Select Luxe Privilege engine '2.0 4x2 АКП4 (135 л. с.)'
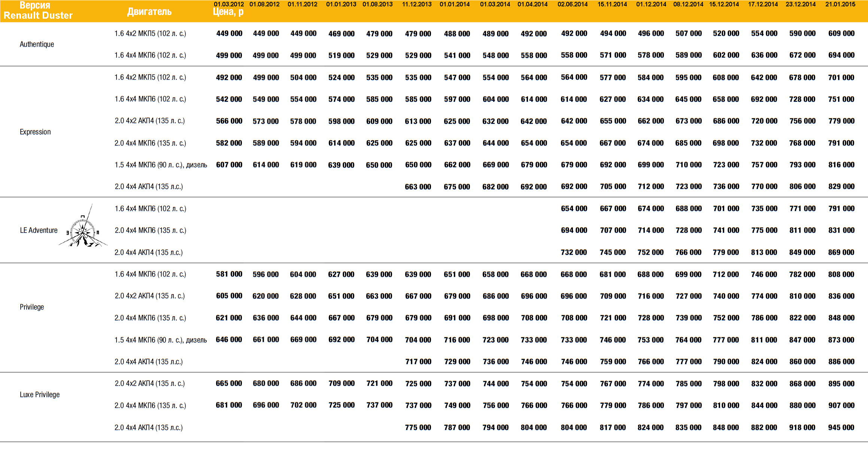The image size is (868, 454). point(150,383)
